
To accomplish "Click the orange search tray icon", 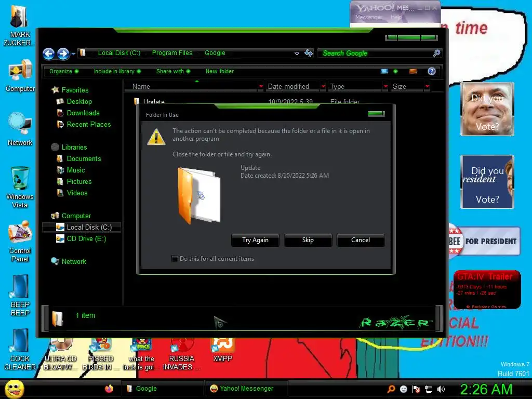I will tap(391, 389).
